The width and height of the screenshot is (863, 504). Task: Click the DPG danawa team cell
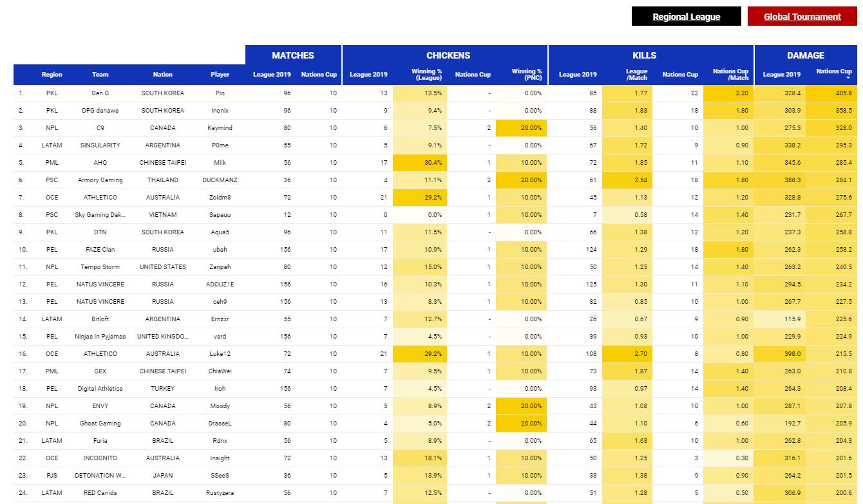(x=100, y=111)
